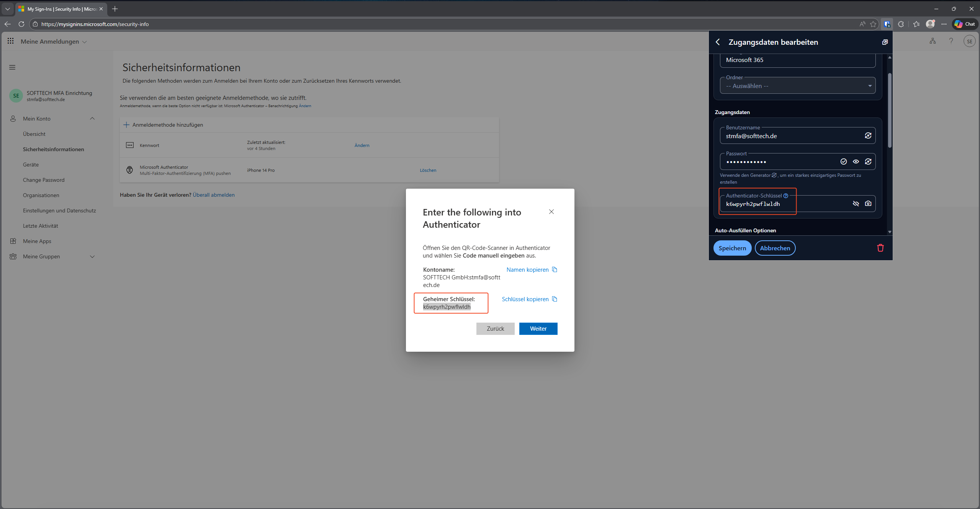Navigate back in the browser
The width and height of the screenshot is (980, 509).
tap(8, 24)
